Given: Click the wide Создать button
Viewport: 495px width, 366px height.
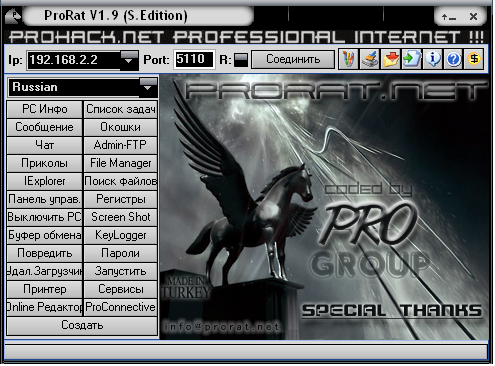Looking at the screenshot, I should (82, 326).
